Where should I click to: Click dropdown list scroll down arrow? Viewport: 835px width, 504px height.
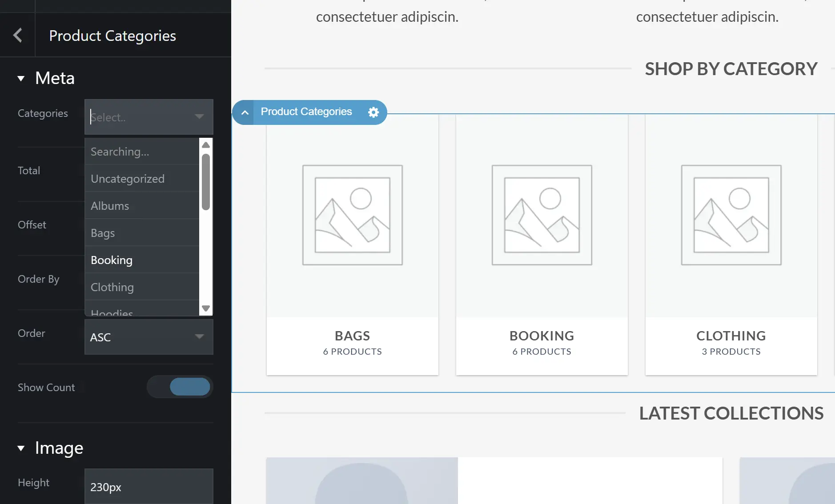click(206, 308)
